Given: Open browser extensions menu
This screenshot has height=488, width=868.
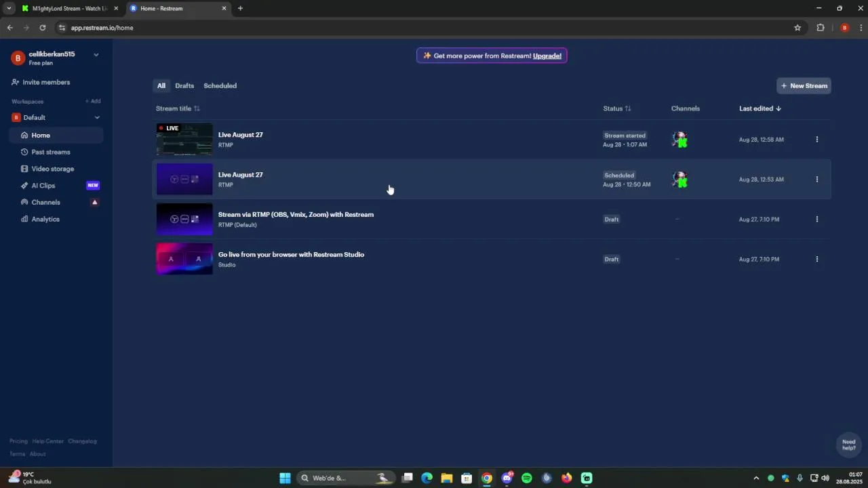Looking at the screenshot, I should 821,28.
